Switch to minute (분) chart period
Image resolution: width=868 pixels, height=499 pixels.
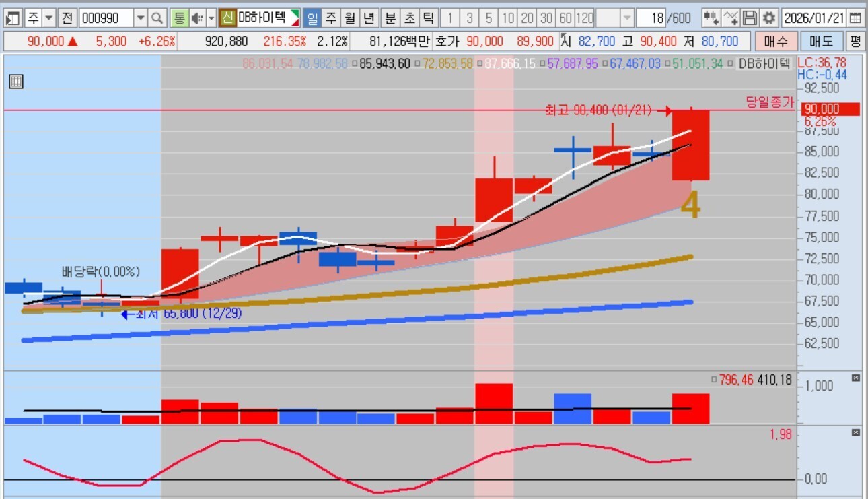[x=390, y=18]
